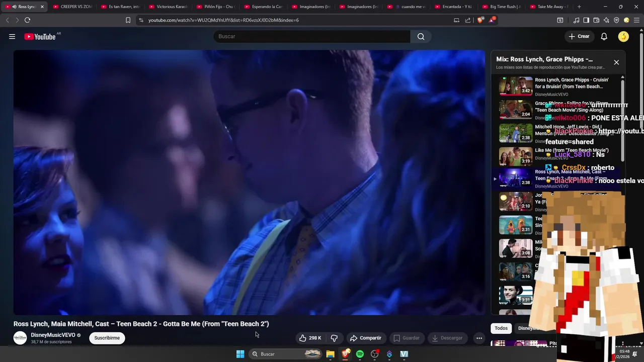This screenshot has height=362, width=644.
Task: Click the Windows taskbar Buscar search box
Action: click(286, 354)
